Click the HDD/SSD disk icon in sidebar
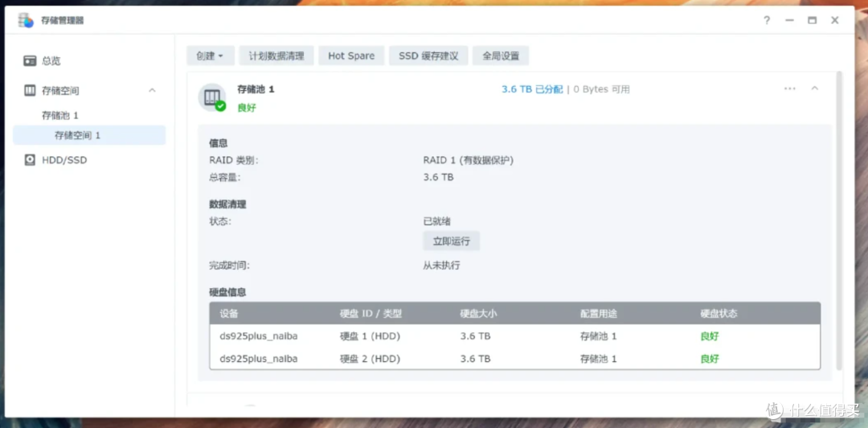Screen dimensions: 868x428 30,160
